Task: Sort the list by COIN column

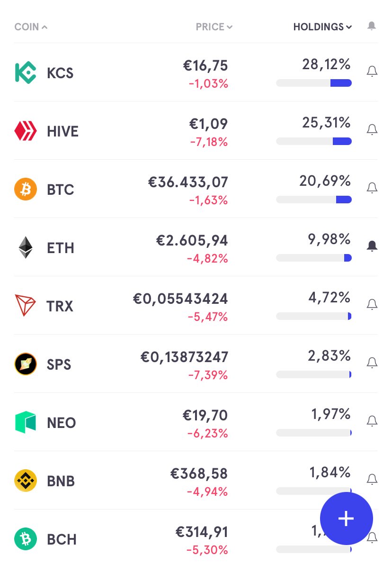Action: click(31, 27)
